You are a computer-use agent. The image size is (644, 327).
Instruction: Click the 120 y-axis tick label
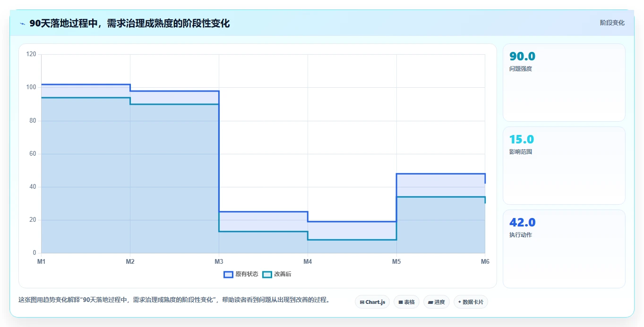coord(31,54)
